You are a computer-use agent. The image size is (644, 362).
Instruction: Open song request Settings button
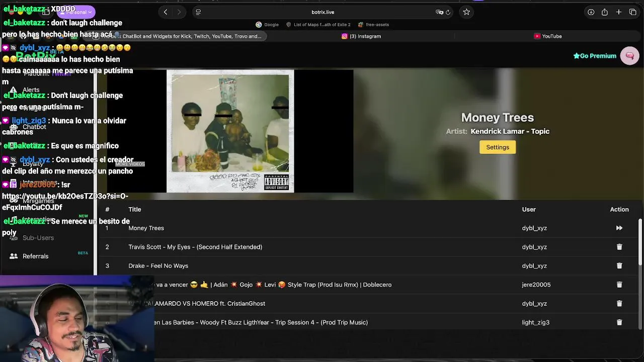pos(498,147)
